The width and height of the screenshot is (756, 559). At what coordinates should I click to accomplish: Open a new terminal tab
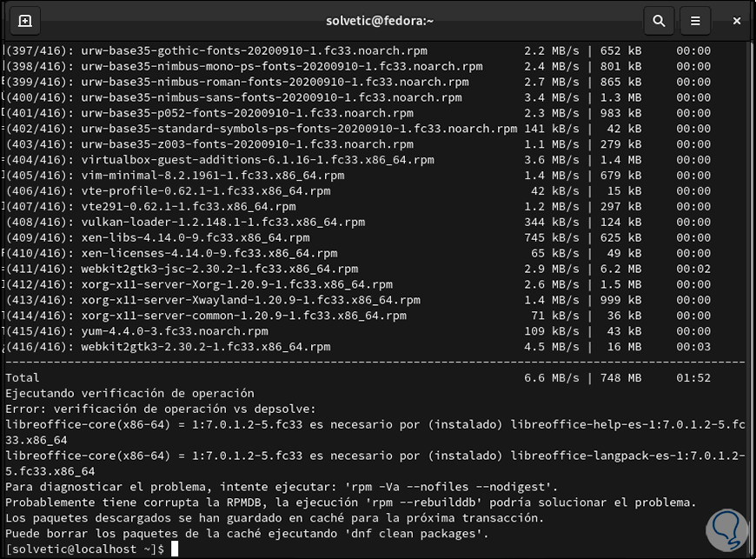[x=25, y=20]
